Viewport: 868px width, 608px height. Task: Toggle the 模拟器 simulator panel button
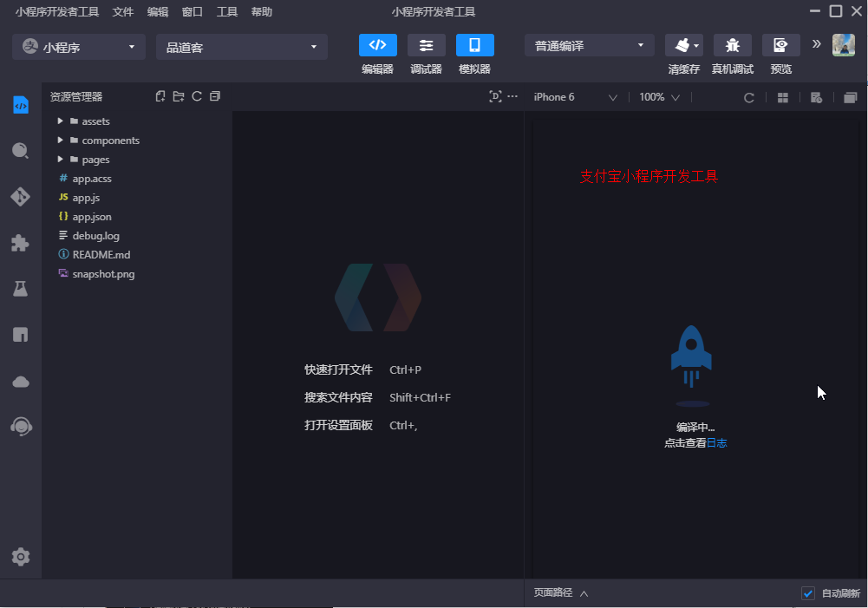click(x=475, y=45)
